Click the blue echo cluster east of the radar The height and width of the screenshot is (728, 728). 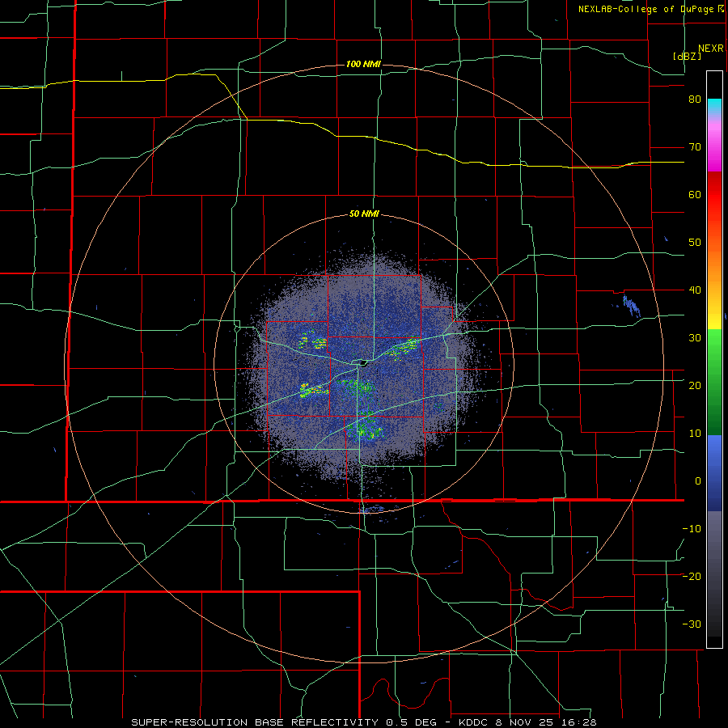click(632, 307)
